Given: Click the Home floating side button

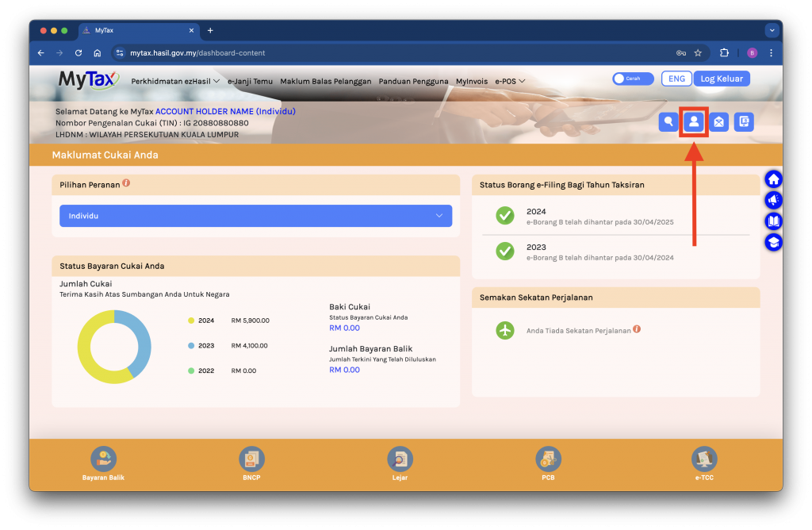Looking at the screenshot, I should (773, 179).
